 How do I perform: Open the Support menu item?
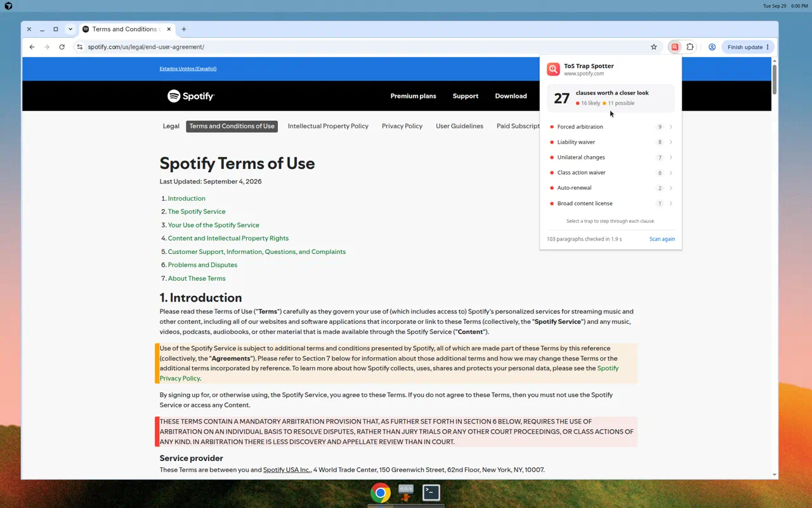pyautogui.click(x=466, y=96)
